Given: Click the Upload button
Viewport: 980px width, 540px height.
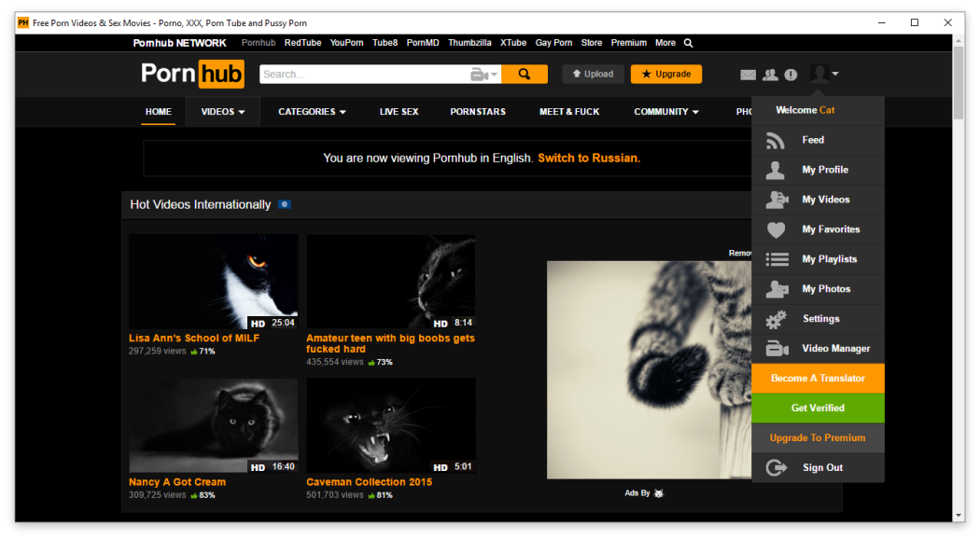Looking at the screenshot, I should click(593, 75).
